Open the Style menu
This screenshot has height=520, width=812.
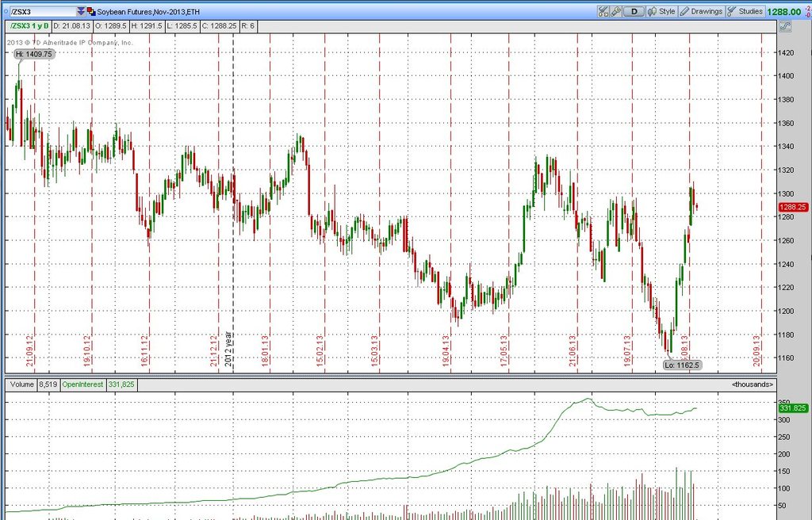667,12
